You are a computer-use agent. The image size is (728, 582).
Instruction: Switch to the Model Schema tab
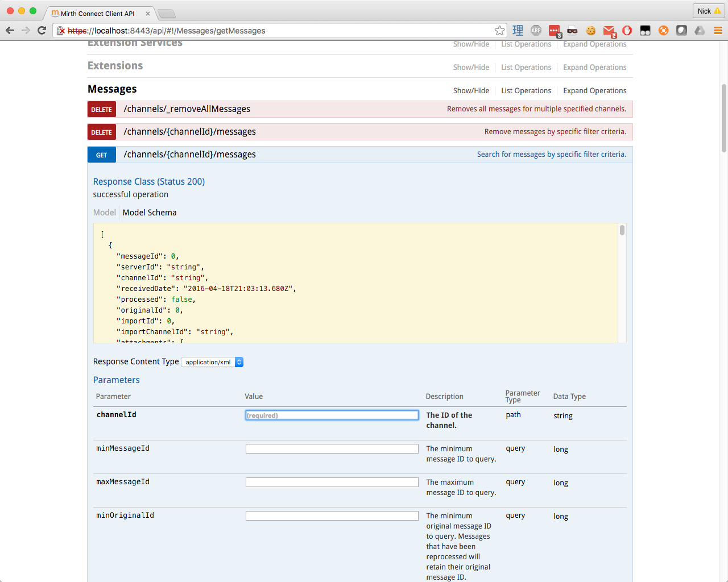150,213
